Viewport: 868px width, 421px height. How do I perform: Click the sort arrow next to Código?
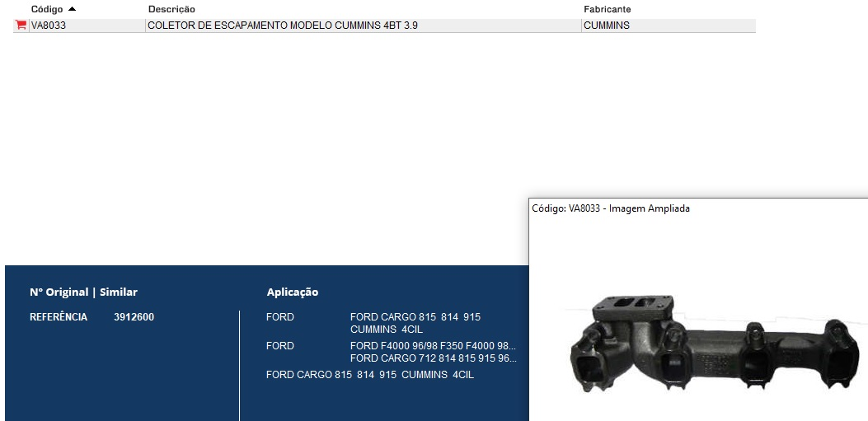pos(73,8)
